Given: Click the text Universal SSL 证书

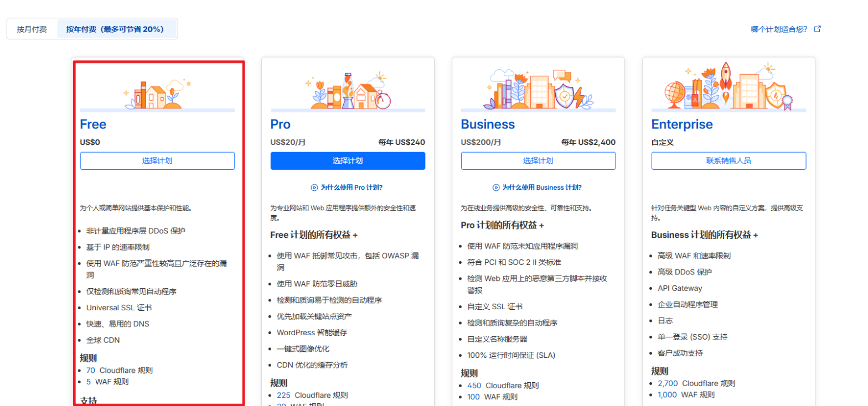Looking at the screenshot, I should pos(120,308).
